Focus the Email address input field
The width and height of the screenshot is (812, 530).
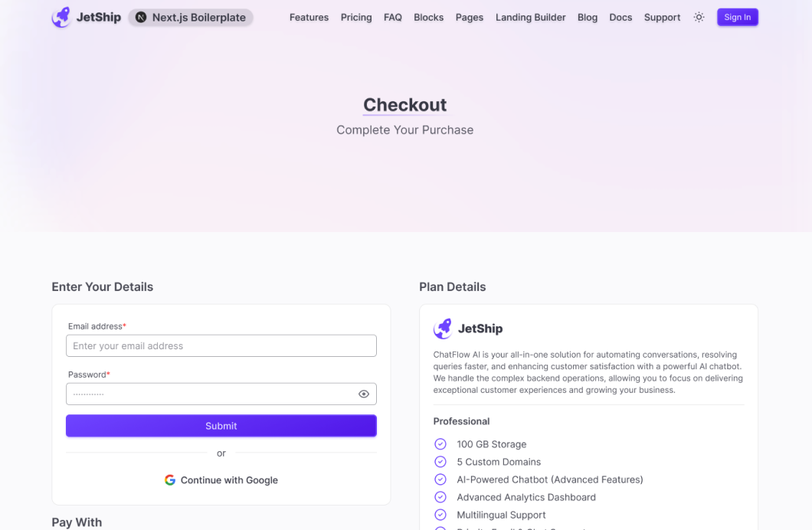(221, 346)
